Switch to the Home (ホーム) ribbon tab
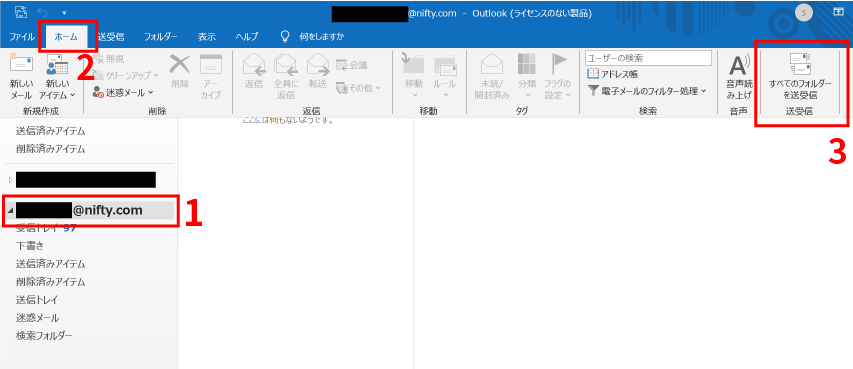The width and height of the screenshot is (853, 369). (x=66, y=37)
